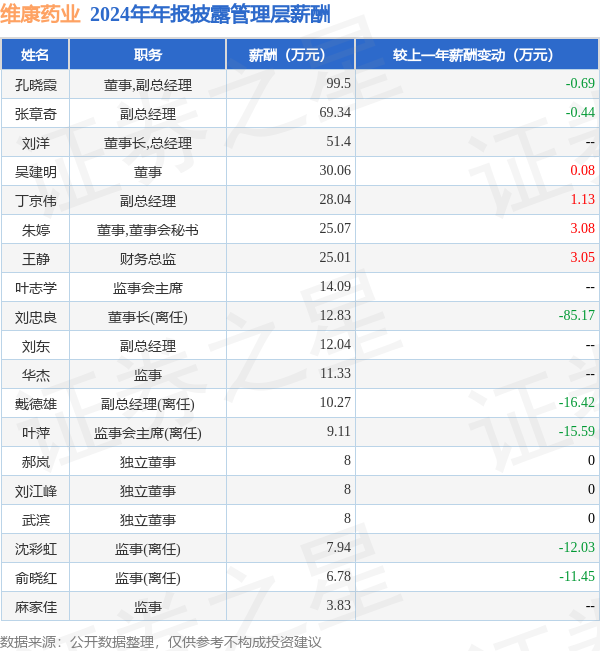The image size is (600, 651).
Task: Select the name 沈彩虹
Action: click(36, 549)
